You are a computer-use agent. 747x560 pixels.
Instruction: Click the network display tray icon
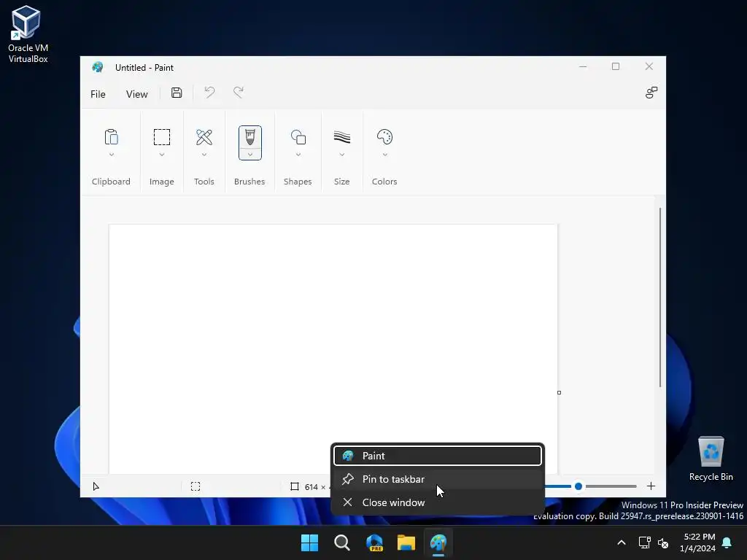(644, 542)
